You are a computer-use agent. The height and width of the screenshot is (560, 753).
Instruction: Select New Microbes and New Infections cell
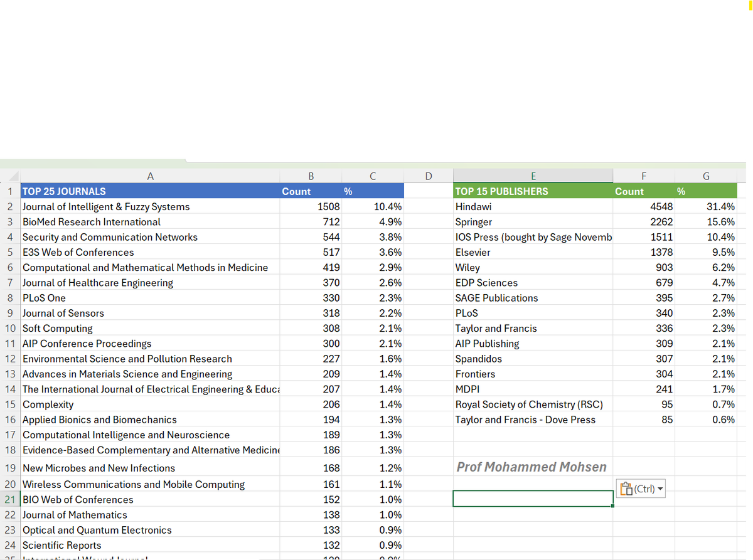pos(150,468)
